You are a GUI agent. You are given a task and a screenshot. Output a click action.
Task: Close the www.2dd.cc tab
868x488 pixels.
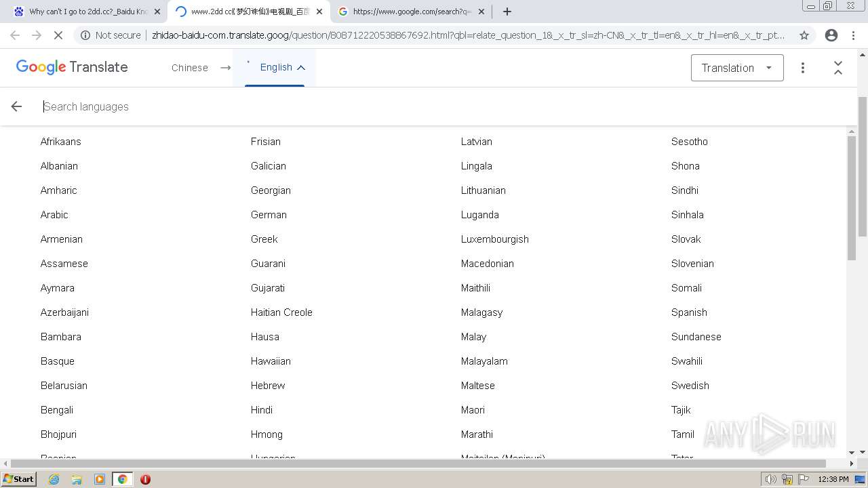pyautogui.click(x=319, y=12)
